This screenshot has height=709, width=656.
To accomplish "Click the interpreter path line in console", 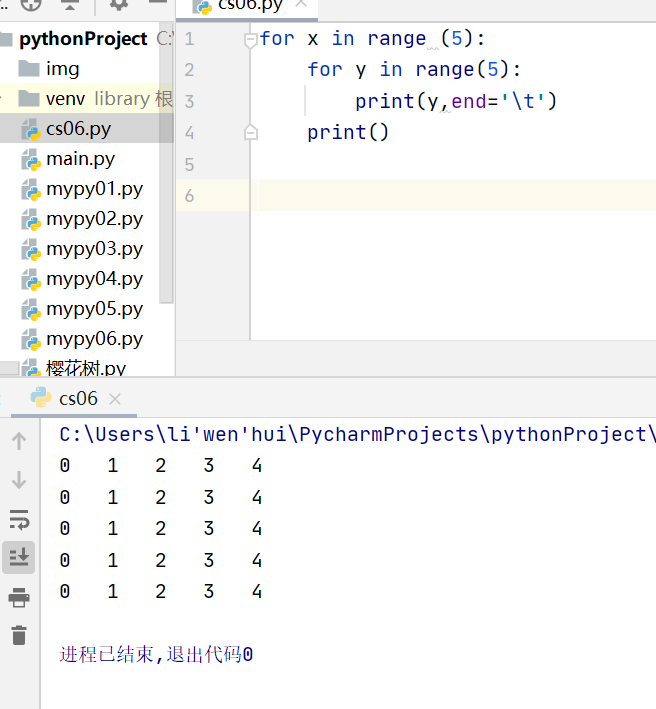I will pos(358,435).
